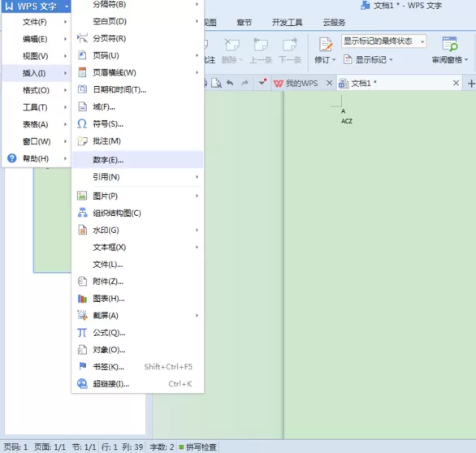This screenshot has width=476, height=453.
Task: Open the 工具(T) menu
Action: point(36,107)
